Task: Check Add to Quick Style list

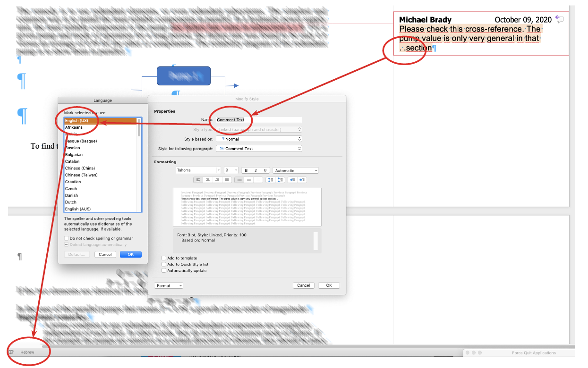Action: 164,264
